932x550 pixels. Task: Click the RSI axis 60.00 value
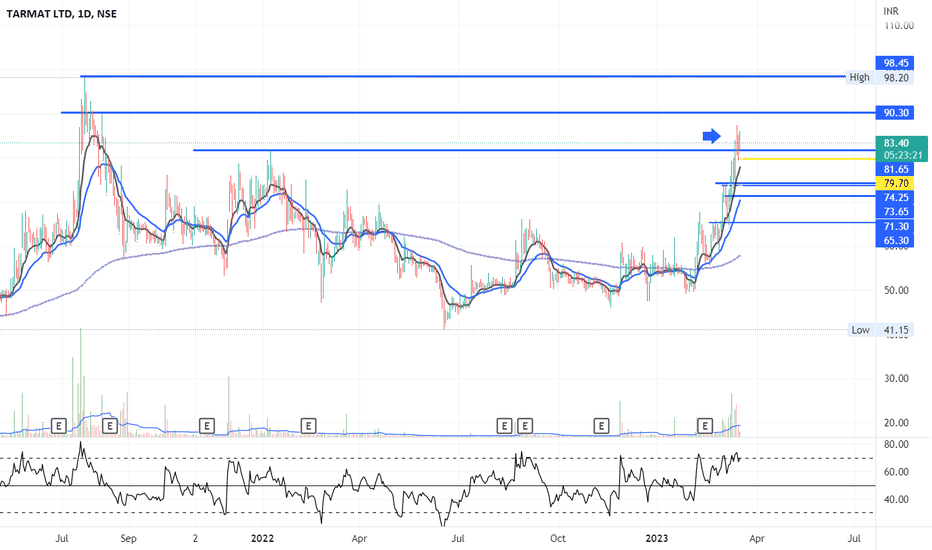click(x=896, y=472)
